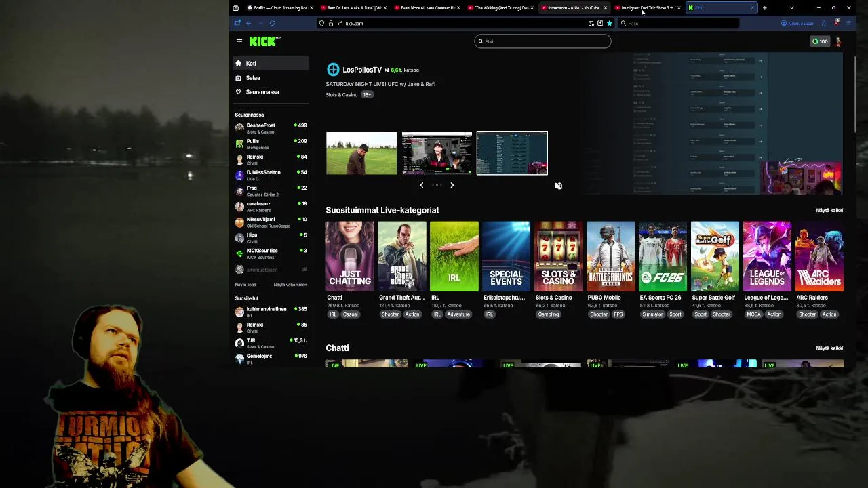868x488 pixels.
Task: Go back in browser history
Action: (x=248, y=23)
